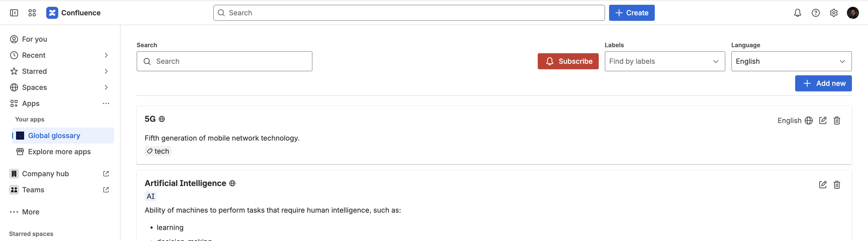Open notifications bell
This screenshot has width=868, height=241.
click(798, 13)
